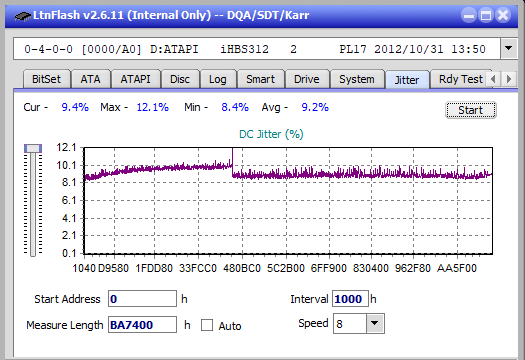Click the Interval input field
This screenshot has height=360, width=525.
(350, 299)
